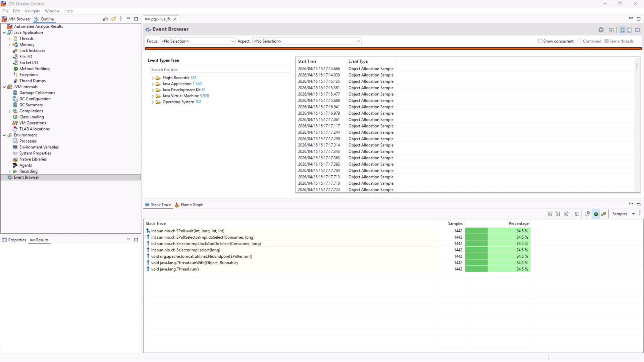
Task: Click the 34.5 % bar for Thread.run()
Action: pyautogui.click(x=498, y=269)
